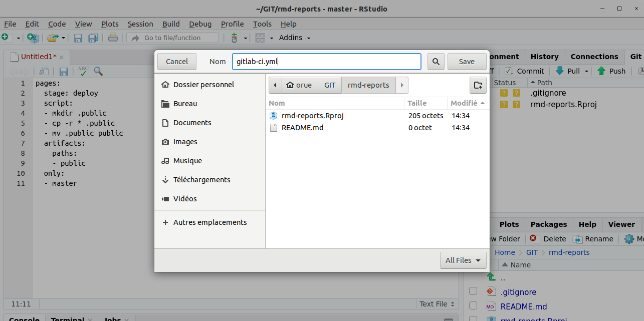Tick the checkbox beside README.md in Files
Screen dimensions: 644x321
pyautogui.click(x=473, y=306)
